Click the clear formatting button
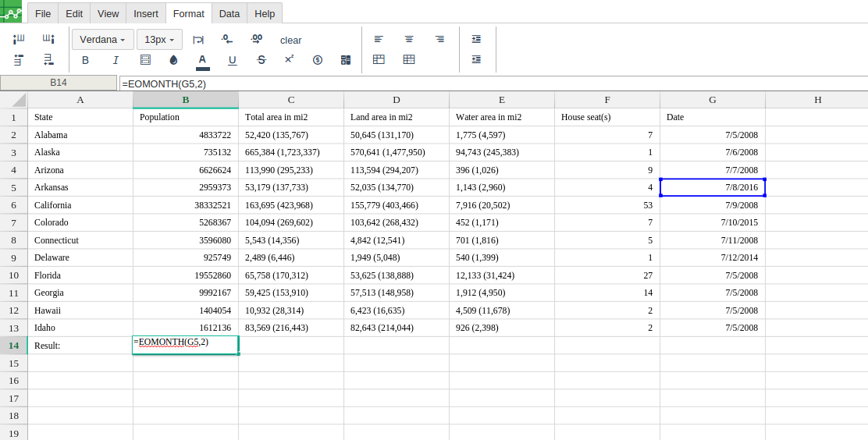The width and height of the screenshot is (868, 440). coord(290,40)
